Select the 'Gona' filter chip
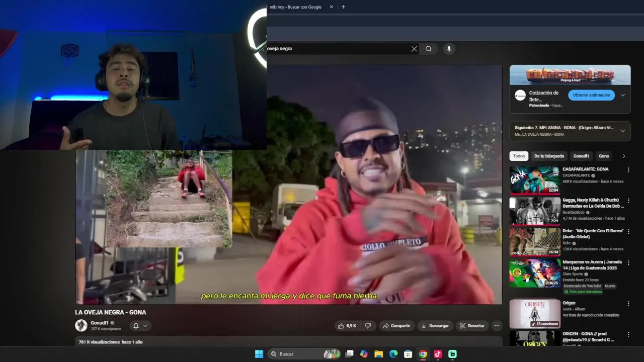The image size is (644, 362). (x=604, y=156)
